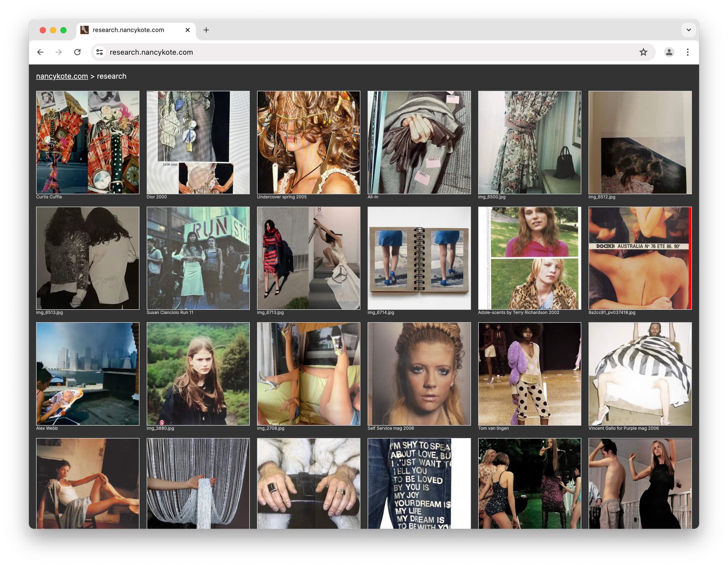Select the research.nancykote.com tab

pos(128,30)
